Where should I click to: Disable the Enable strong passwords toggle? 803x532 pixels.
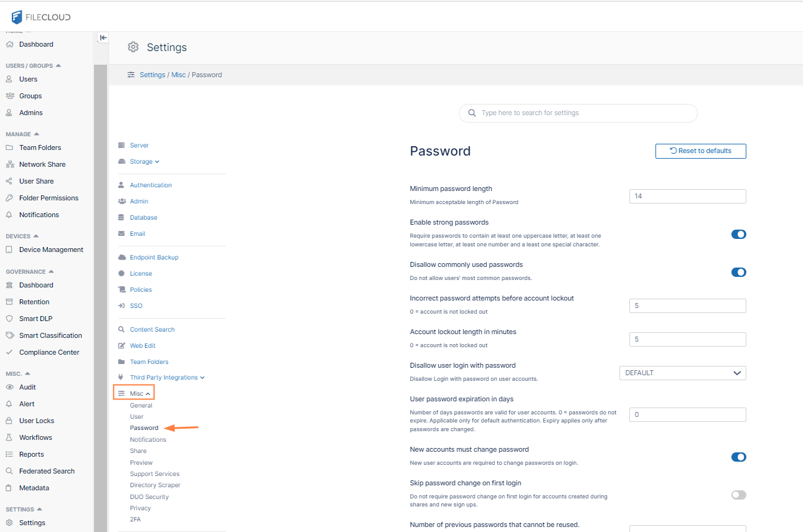(x=738, y=235)
